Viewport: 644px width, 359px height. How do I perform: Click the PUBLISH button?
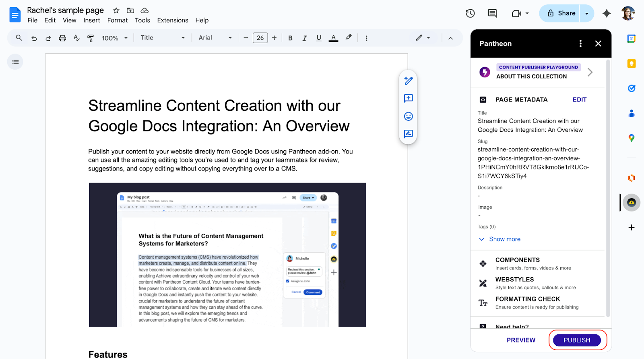pyautogui.click(x=576, y=340)
